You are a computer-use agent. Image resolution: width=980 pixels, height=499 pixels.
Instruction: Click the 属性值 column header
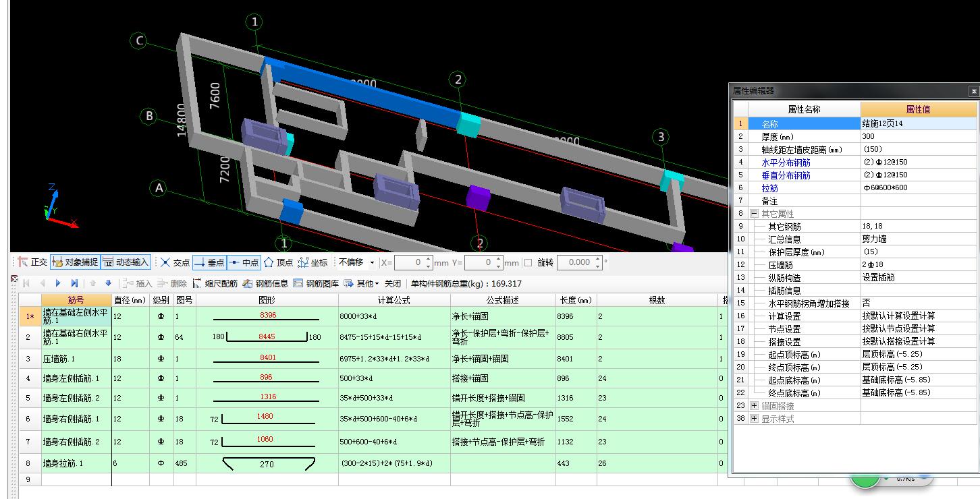pyautogui.click(x=919, y=109)
